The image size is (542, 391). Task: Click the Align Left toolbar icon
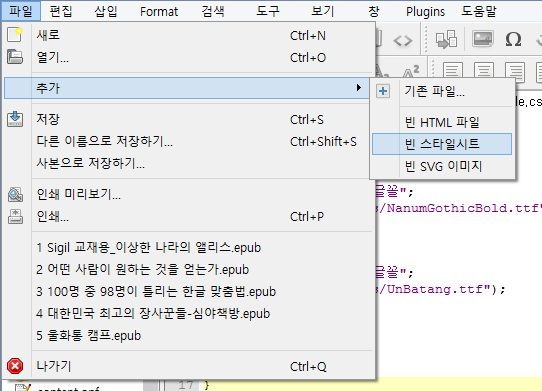(452, 71)
